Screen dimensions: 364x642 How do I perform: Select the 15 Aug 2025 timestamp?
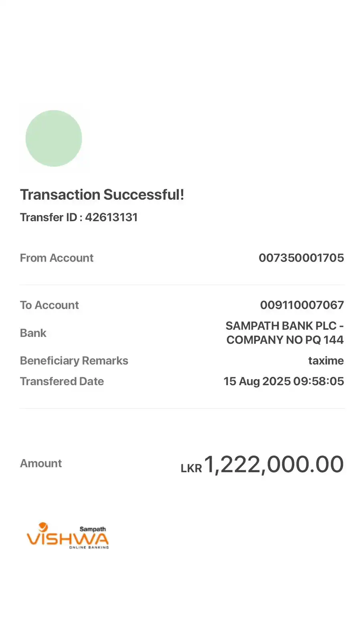(x=283, y=381)
